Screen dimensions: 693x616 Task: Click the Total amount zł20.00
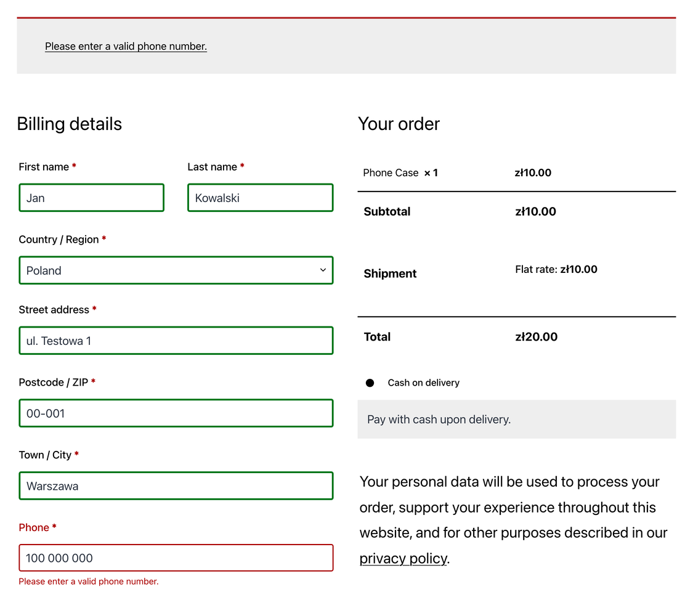[x=536, y=337]
